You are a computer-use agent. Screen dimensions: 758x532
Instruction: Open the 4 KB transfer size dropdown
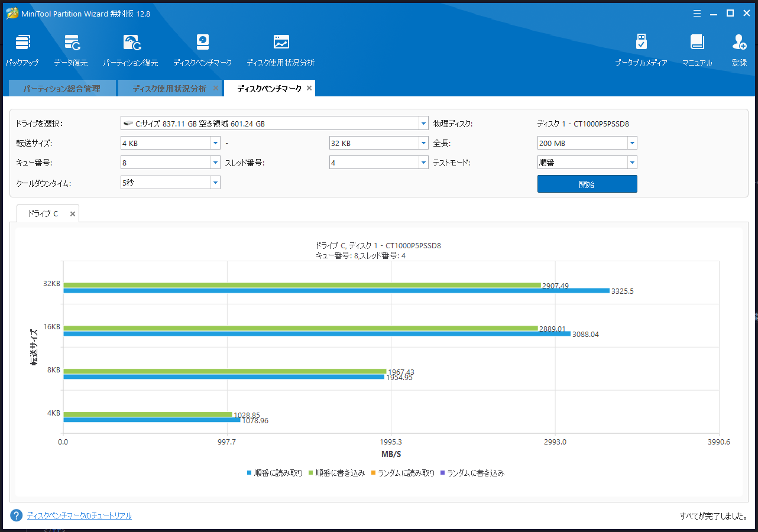[x=215, y=143]
